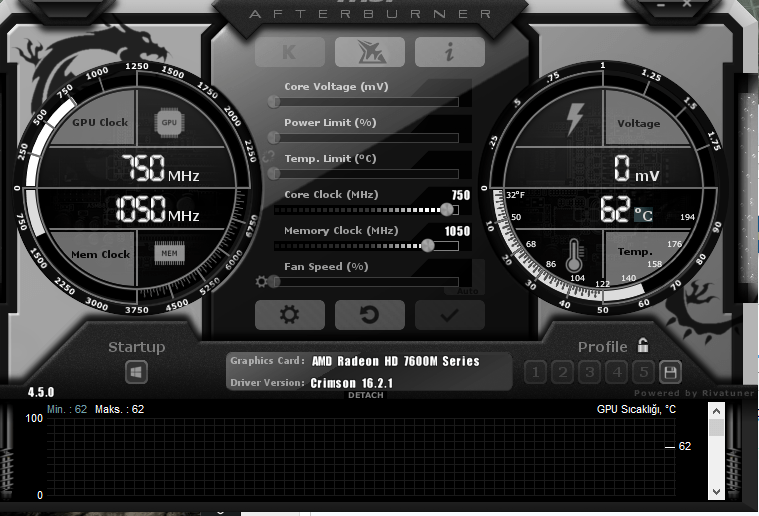Screen dimensions: 759x516
Task: Click the 0 mV voltage readout
Action: coord(636,169)
